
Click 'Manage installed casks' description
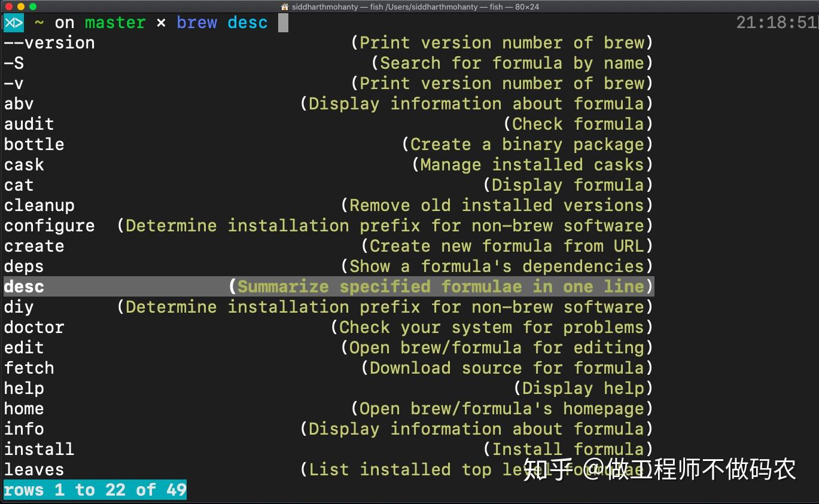pyautogui.click(x=532, y=165)
